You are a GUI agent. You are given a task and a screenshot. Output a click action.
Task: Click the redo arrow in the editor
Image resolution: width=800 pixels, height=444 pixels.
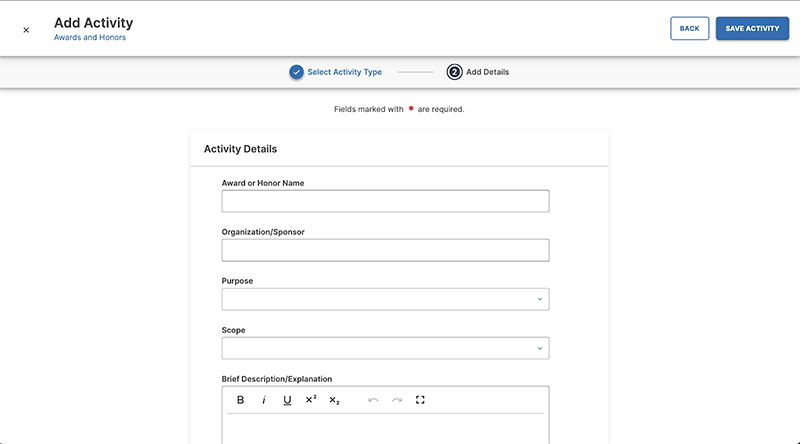[x=397, y=400]
